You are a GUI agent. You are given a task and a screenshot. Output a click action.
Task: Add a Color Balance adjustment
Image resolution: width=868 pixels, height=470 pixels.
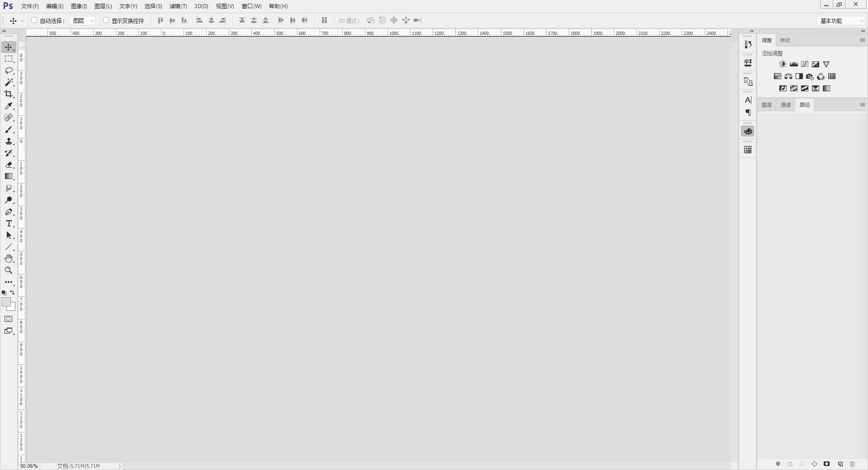click(x=788, y=76)
